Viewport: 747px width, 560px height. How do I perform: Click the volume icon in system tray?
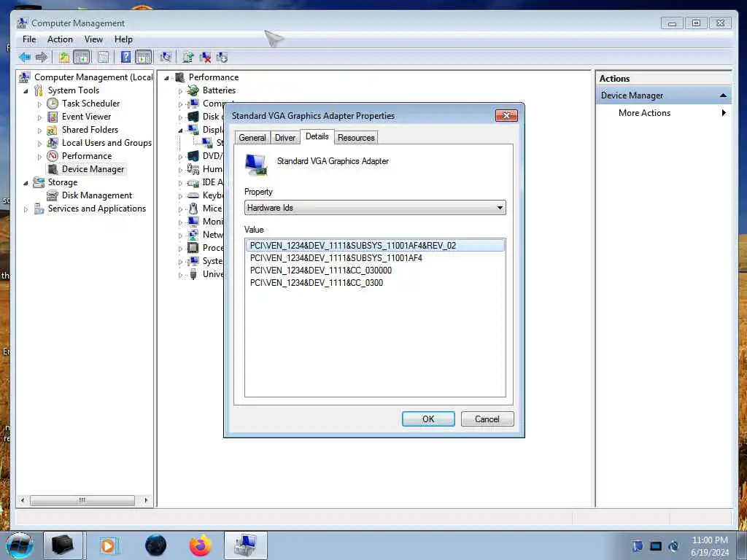pos(673,546)
